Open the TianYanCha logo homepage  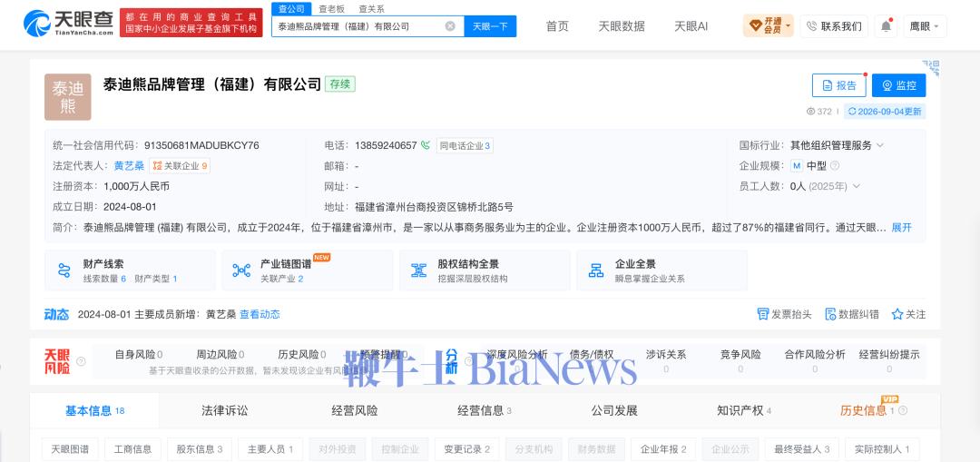(x=69, y=23)
